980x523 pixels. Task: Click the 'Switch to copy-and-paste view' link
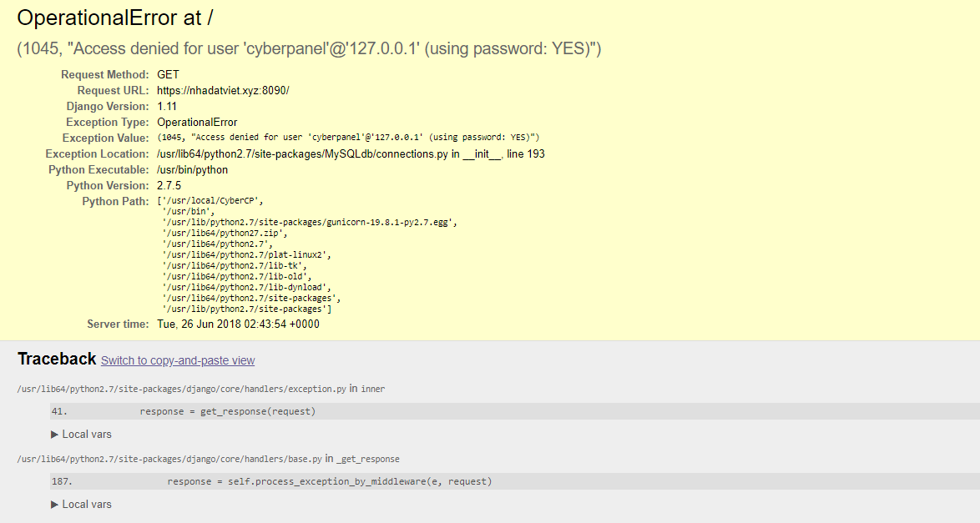coord(178,360)
